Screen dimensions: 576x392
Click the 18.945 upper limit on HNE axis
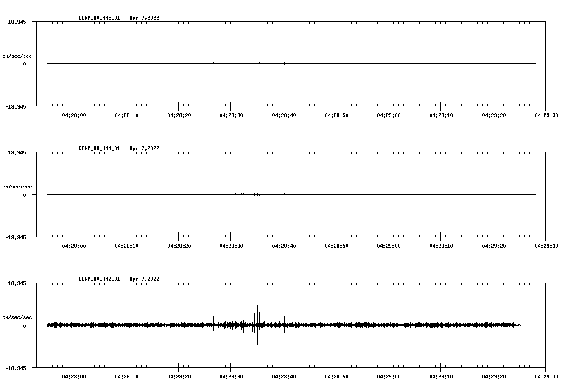[x=17, y=22]
